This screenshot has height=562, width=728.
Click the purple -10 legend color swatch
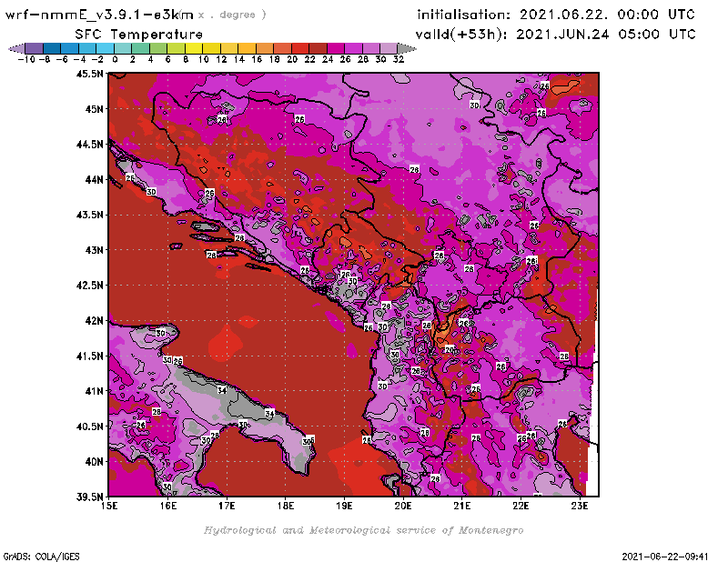33,48
